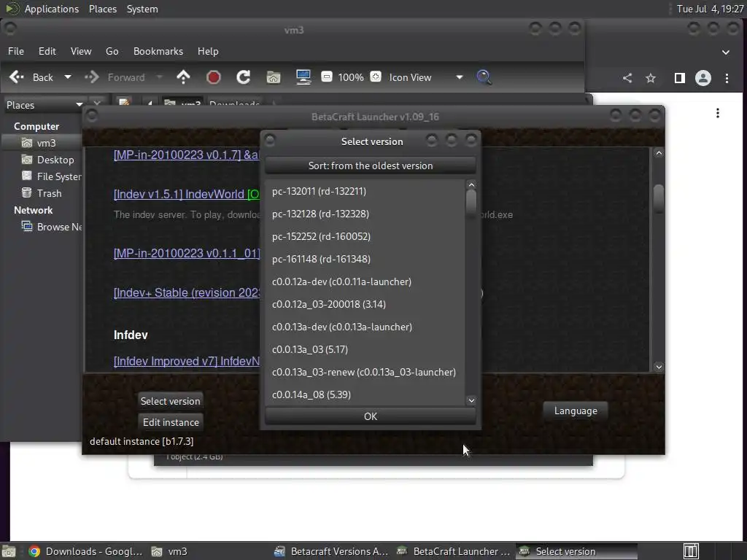Open the Applications menu in top panel
Viewport: 747px width, 560px height.
[52, 9]
